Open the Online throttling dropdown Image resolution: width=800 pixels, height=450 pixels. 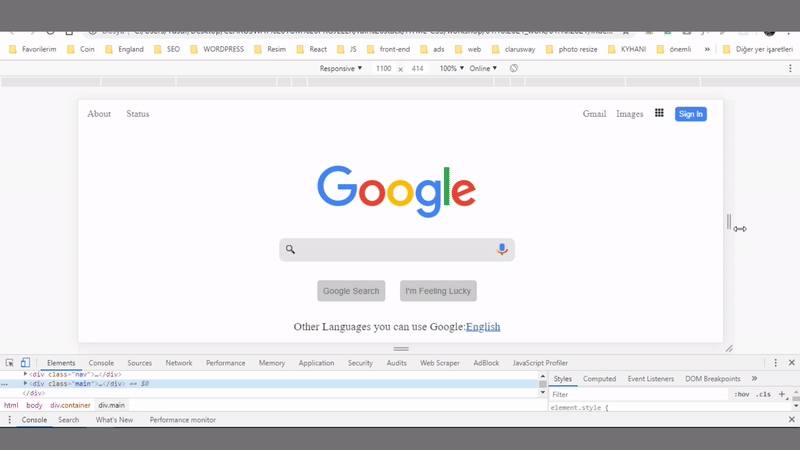tap(483, 68)
